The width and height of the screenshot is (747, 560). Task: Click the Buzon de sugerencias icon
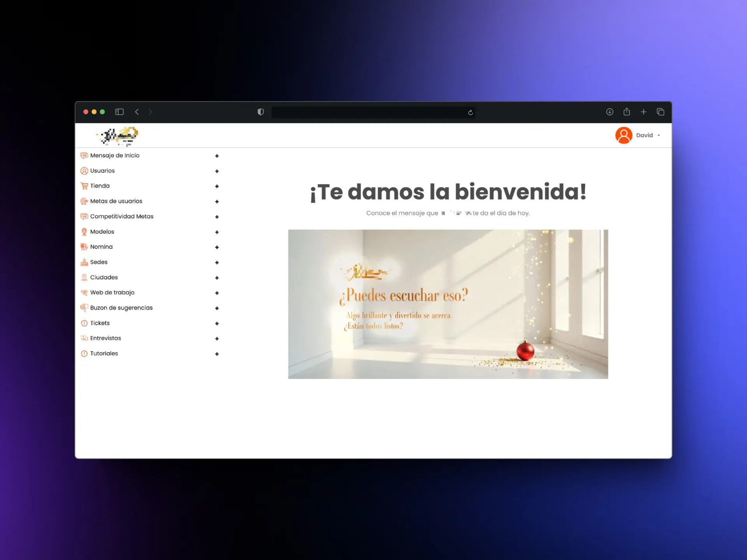(84, 308)
